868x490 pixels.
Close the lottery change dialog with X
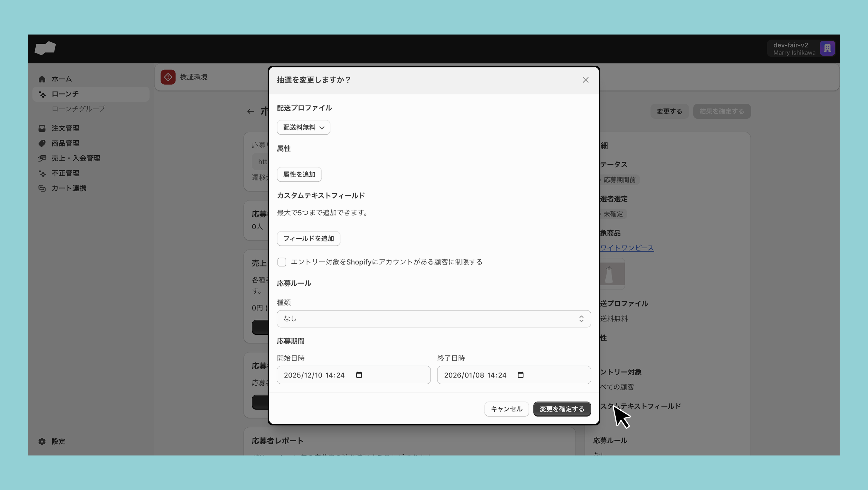(x=586, y=80)
